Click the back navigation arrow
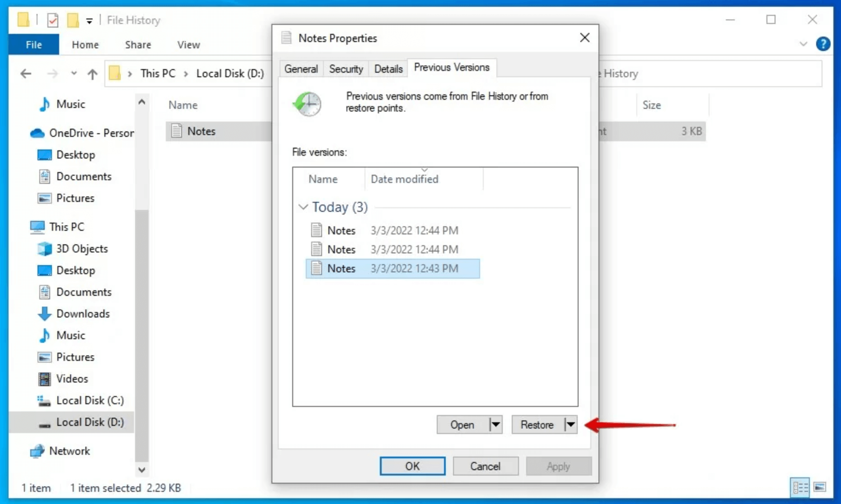 pos(26,74)
